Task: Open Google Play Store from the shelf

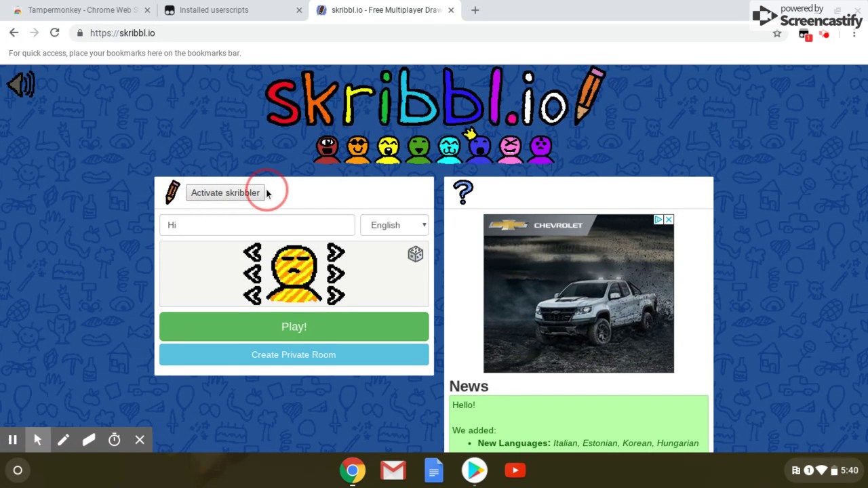Action: 475,470
